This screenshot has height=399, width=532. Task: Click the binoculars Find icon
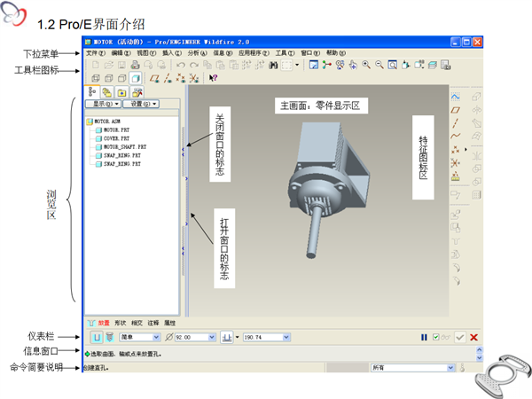(273, 65)
